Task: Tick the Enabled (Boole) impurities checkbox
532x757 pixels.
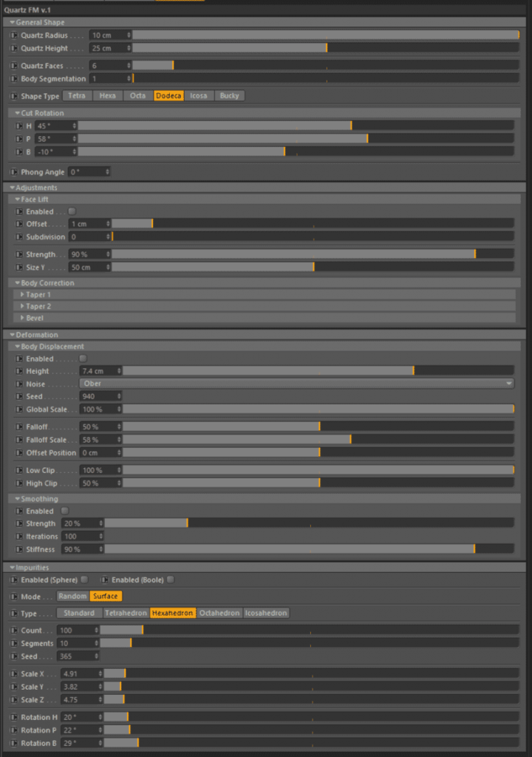Action: point(171,580)
